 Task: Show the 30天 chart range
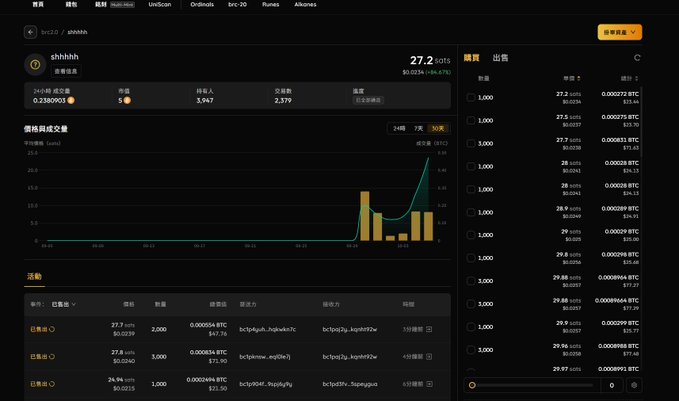coord(437,128)
